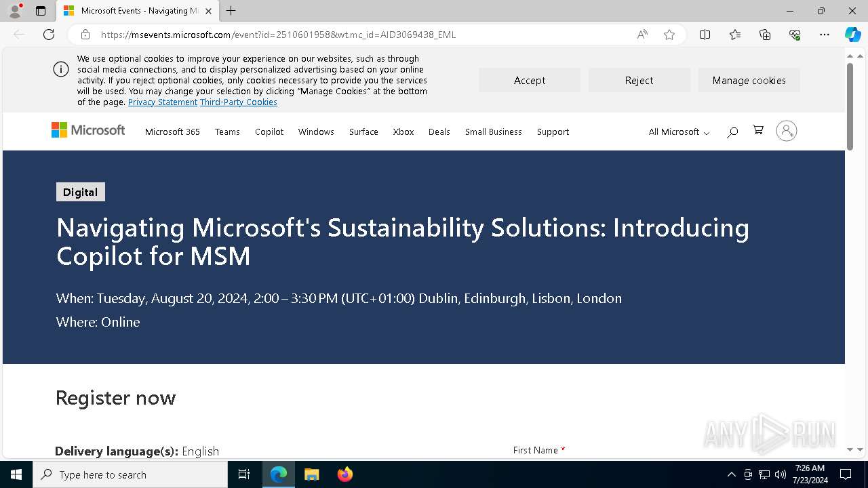Accept optional cookies
868x488 pixels.
click(530, 80)
